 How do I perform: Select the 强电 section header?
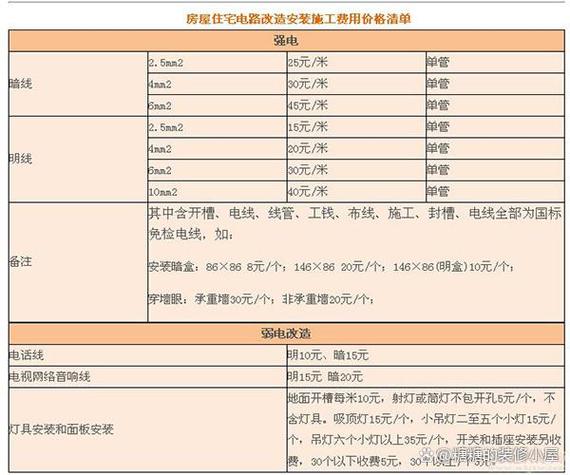pos(286,41)
